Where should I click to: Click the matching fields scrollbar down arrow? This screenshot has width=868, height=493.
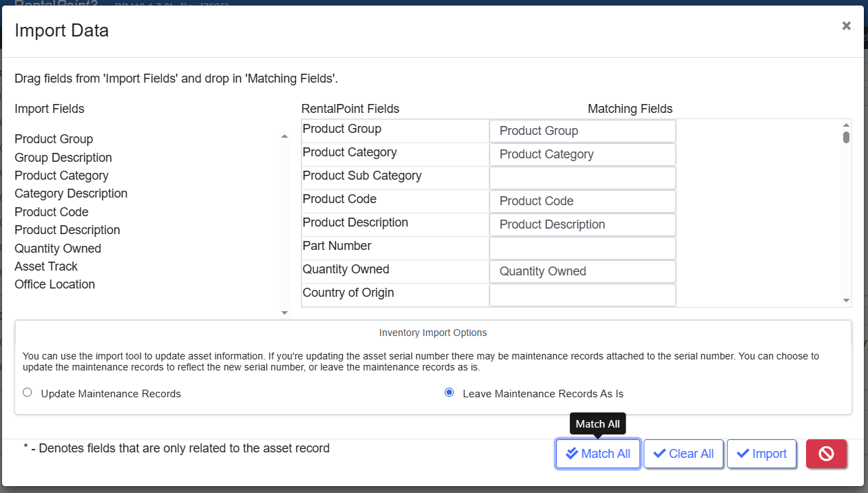[846, 301]
